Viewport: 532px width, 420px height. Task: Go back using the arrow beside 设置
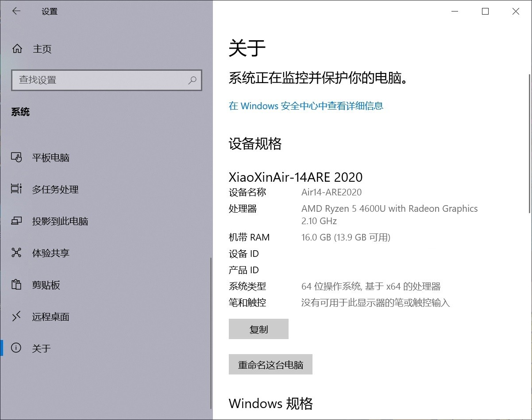(x=16, y=11)
